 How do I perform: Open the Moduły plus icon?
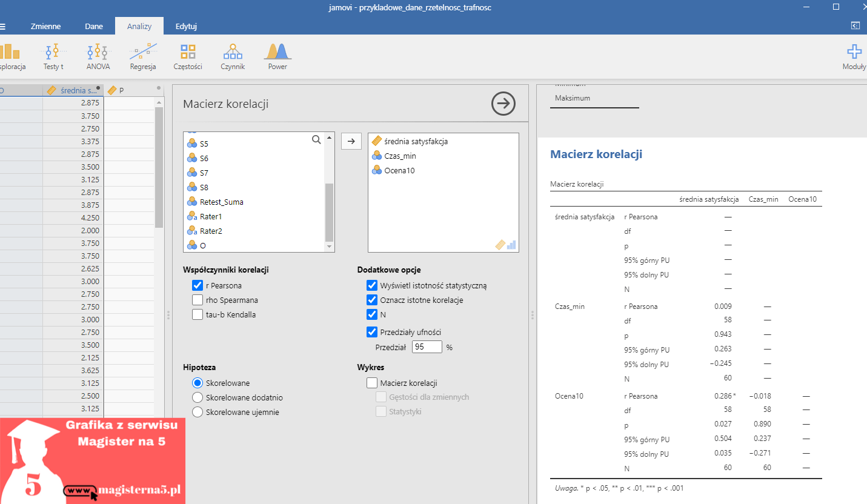click(x=854, y=56)
